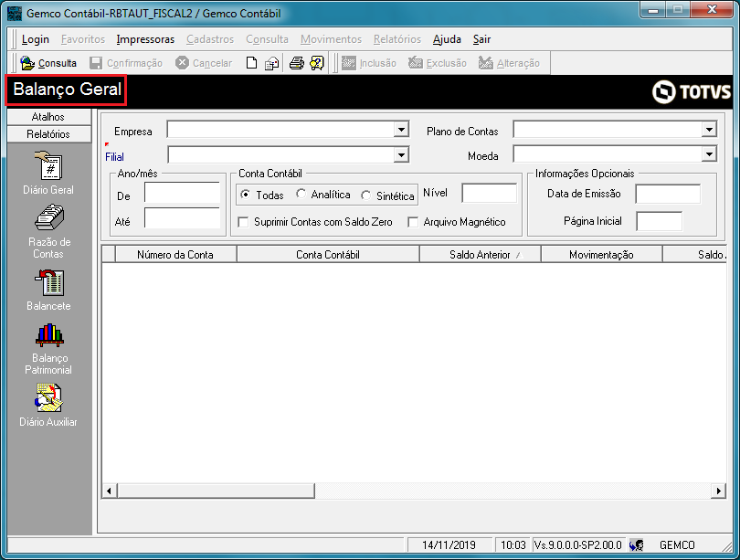Click the Inclusão toolbar button
740x560 pixels.
pos(368,63)
